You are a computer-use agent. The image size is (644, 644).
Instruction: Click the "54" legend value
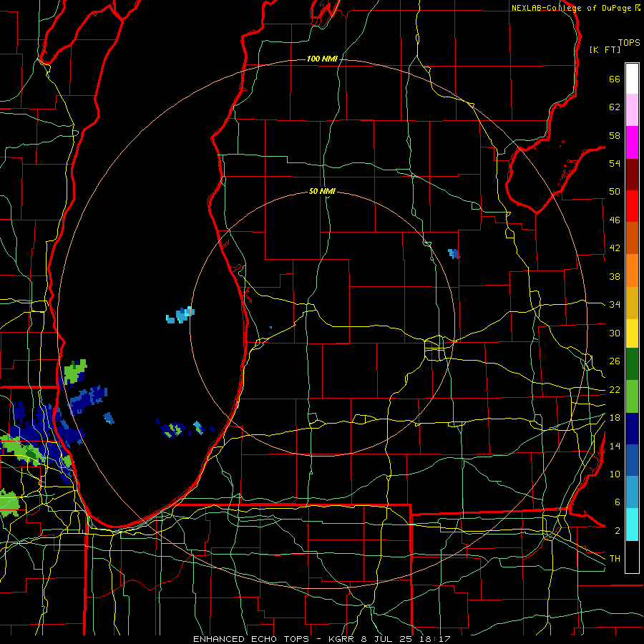click(x=615, y=163)
